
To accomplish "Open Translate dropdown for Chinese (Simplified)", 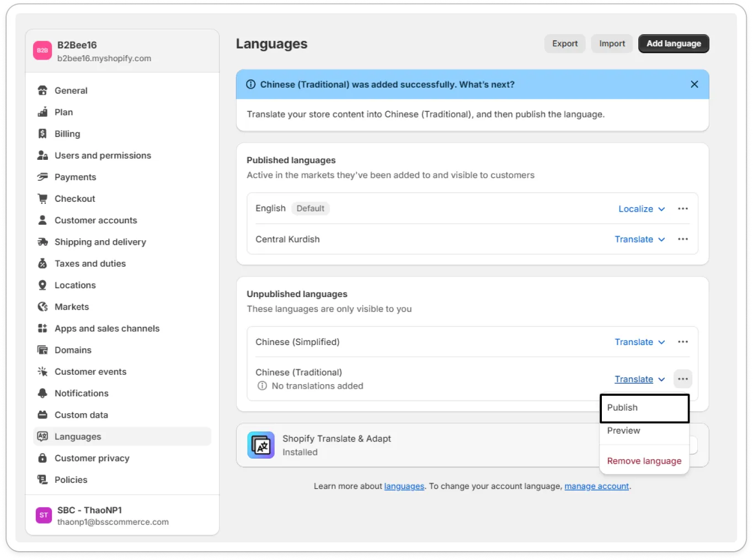I will pos(640,342).
